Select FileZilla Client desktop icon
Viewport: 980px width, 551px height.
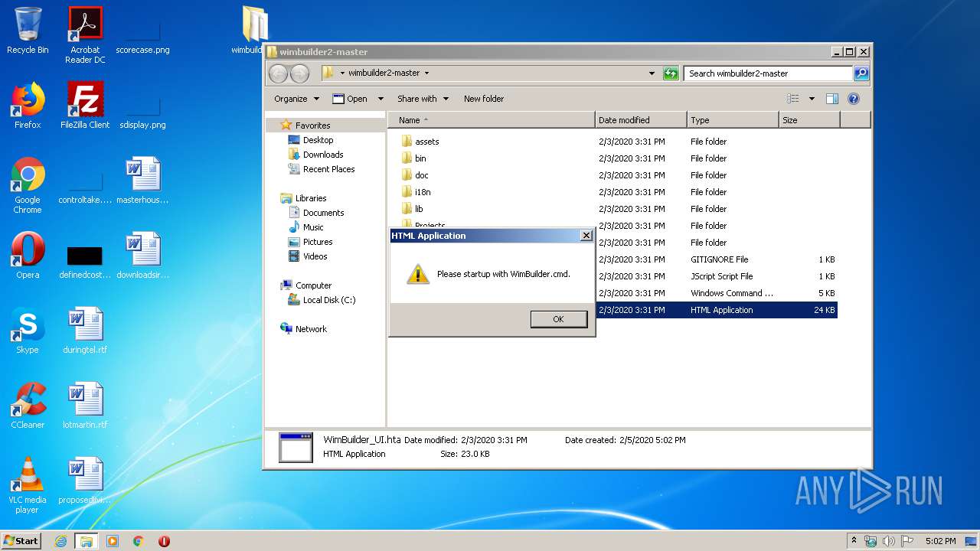click(x=85, y=105)
